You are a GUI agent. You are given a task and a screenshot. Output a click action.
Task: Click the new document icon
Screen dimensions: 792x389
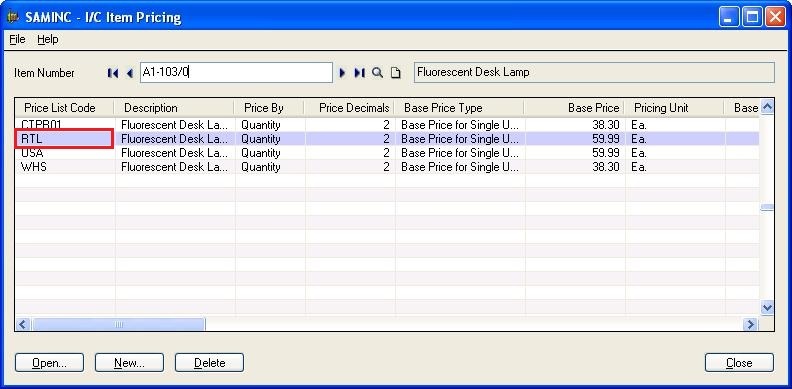[x=395, y=73]
